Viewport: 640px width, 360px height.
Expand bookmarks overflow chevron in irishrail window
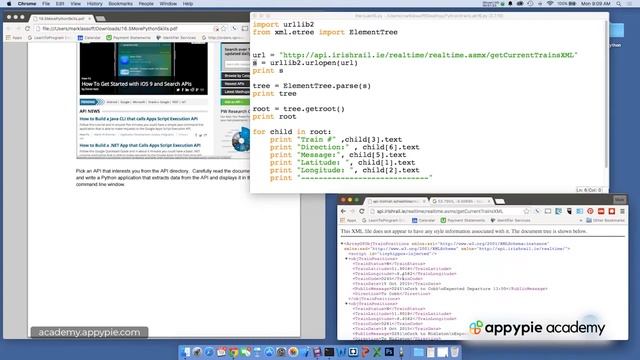580,220
